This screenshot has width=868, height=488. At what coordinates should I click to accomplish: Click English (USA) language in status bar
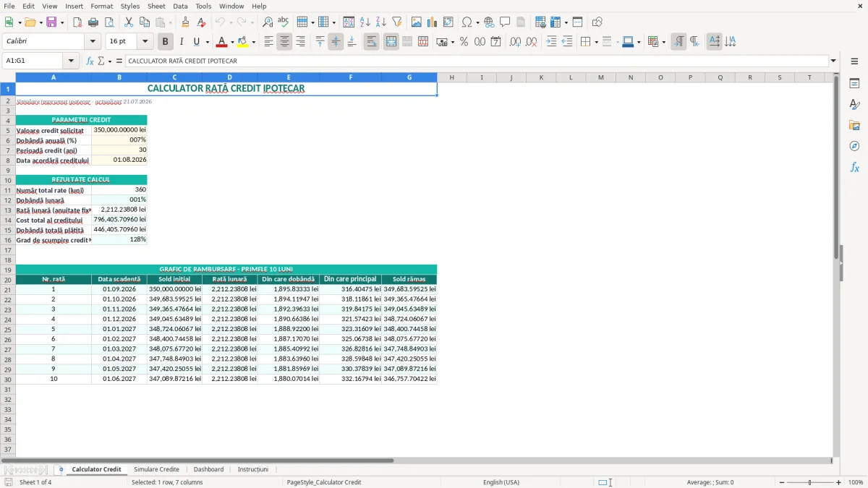tap(501, 482)
